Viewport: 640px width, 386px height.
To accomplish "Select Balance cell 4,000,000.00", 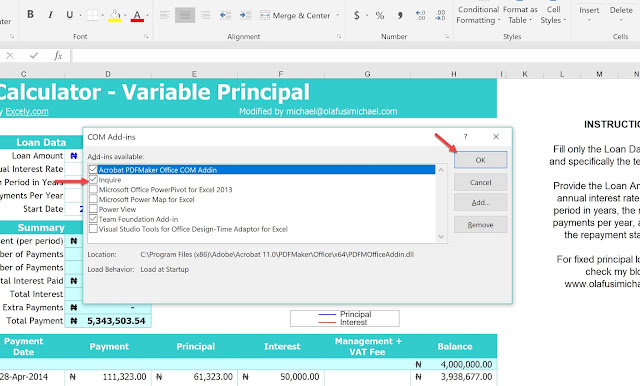I will pos(454,364).
